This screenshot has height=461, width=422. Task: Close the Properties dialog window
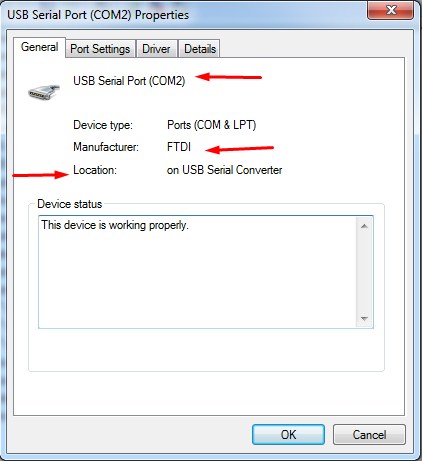390,10
